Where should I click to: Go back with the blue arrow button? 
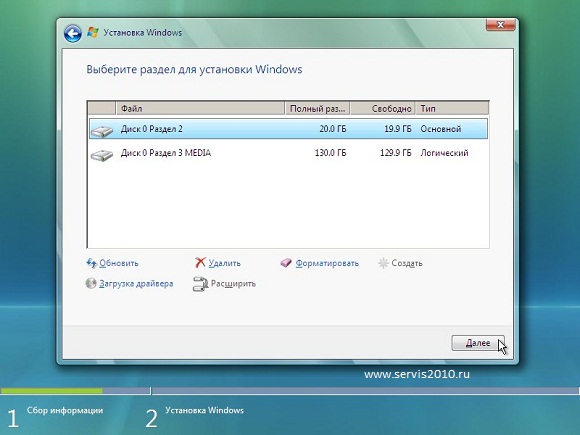(72, 34)
